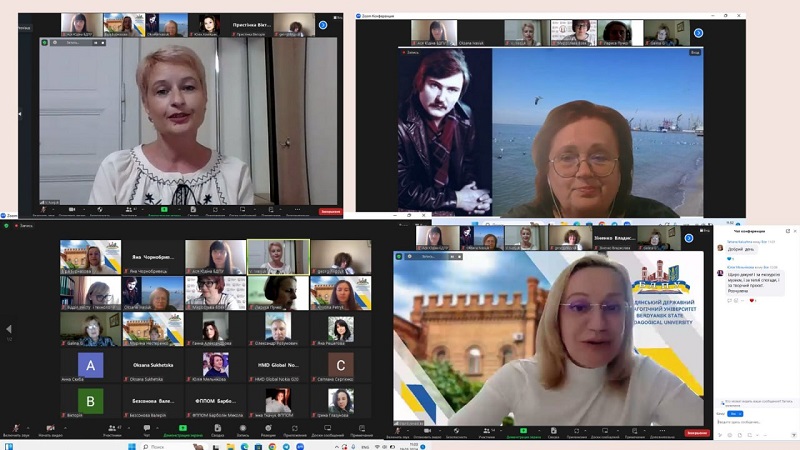Start video in bottom-left Zoom window
Screen dimensions: 800x450
[50, 429]
